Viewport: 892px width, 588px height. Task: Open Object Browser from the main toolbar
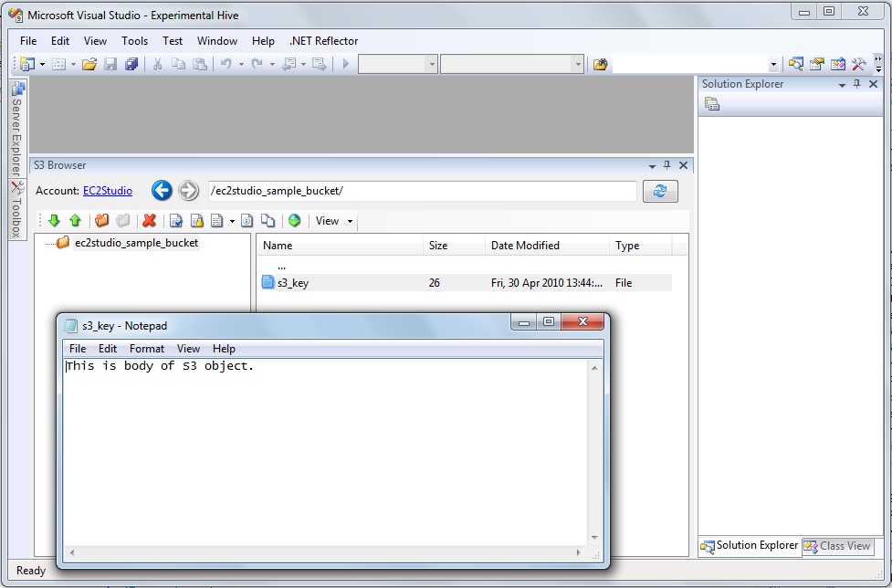pos(838,64)
